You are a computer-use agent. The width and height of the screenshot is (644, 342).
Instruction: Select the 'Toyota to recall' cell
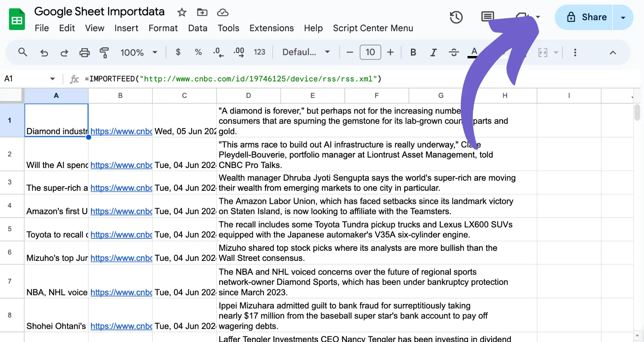(x=56, y=229)
